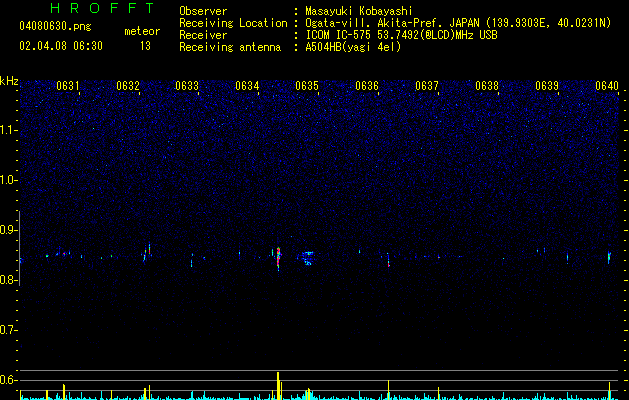Click the 0.8 kHz axis label
The width and height of the screenshot is (629, 400).
9,280
